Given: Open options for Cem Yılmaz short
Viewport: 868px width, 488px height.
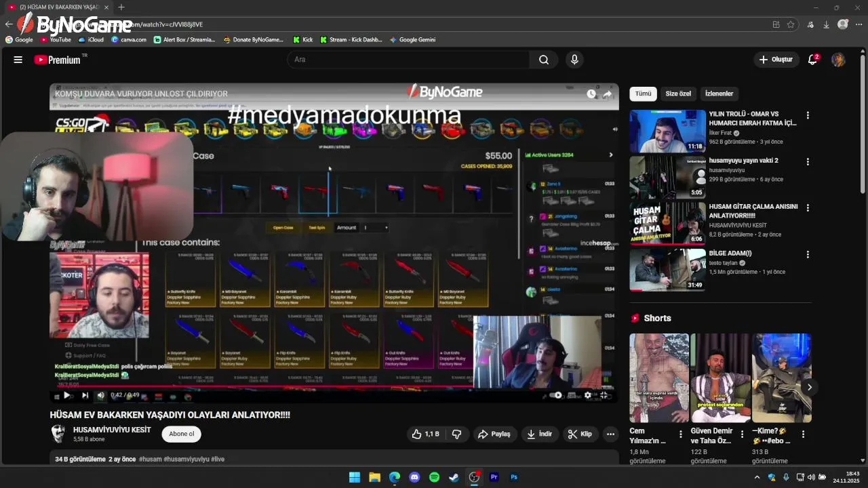Looking at the screenshot, I should click(681, 434).
